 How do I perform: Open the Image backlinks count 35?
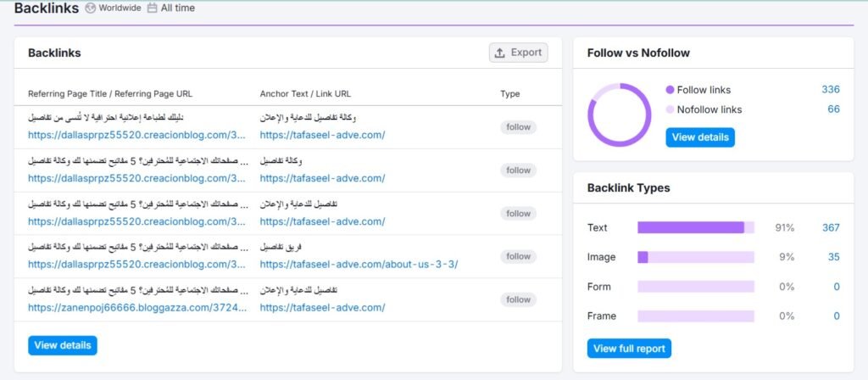833,257
